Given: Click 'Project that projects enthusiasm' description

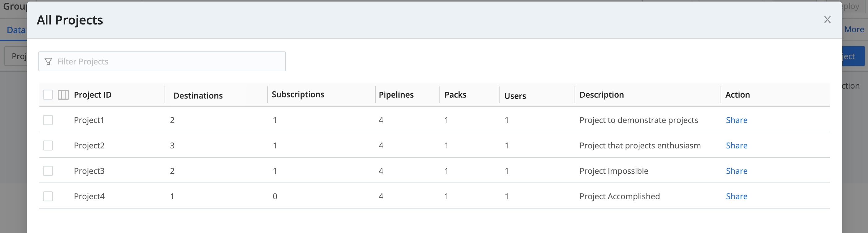Looking at the screenshot, I should 640,146.
